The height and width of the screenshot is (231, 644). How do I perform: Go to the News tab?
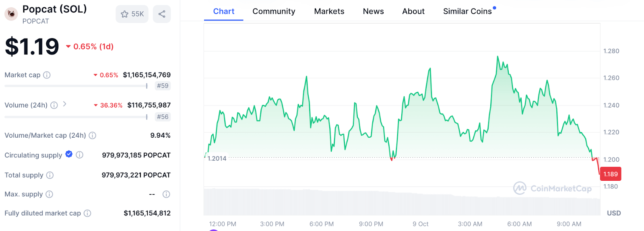[x=374, y=11]
